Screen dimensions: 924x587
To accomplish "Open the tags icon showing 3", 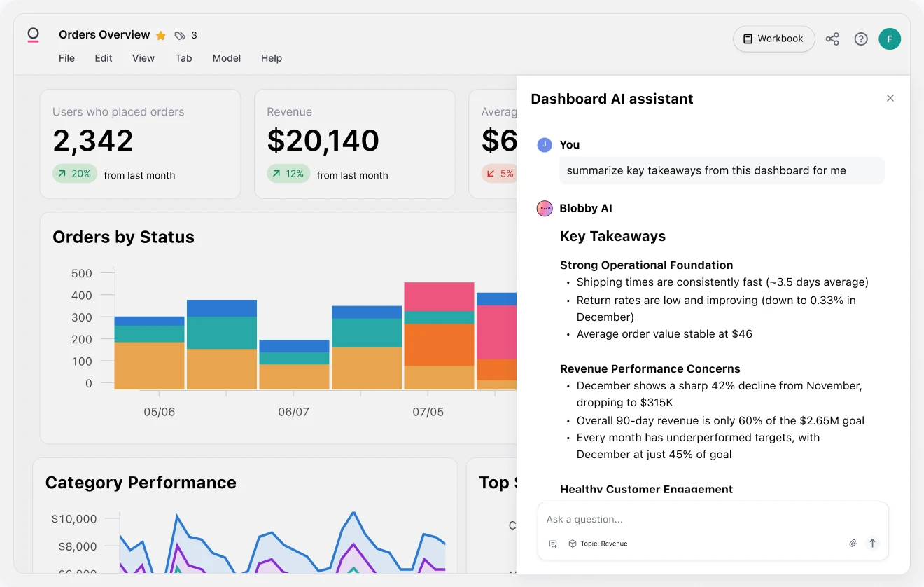I will 181,36.
